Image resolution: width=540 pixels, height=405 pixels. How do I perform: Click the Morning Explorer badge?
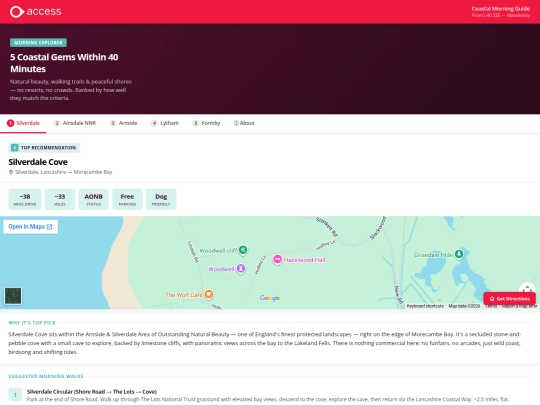pos(38,43)
